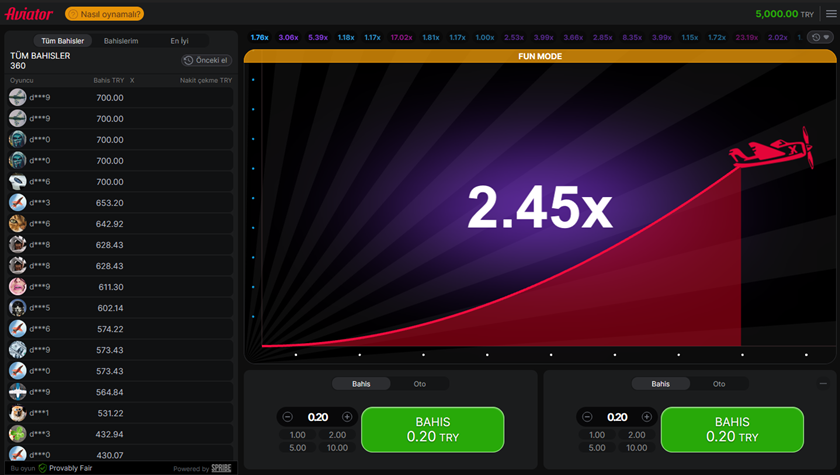Click avatar of player d***6 betting 574.22
This screenshot has width=840, height=475.
(x=18, y=328)
